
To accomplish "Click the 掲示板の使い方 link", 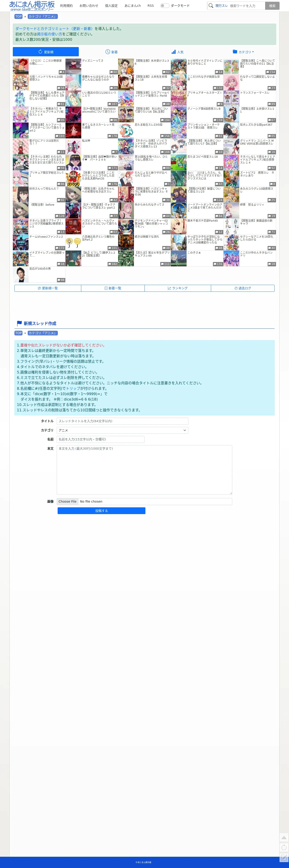I will [x=50, y=34].
